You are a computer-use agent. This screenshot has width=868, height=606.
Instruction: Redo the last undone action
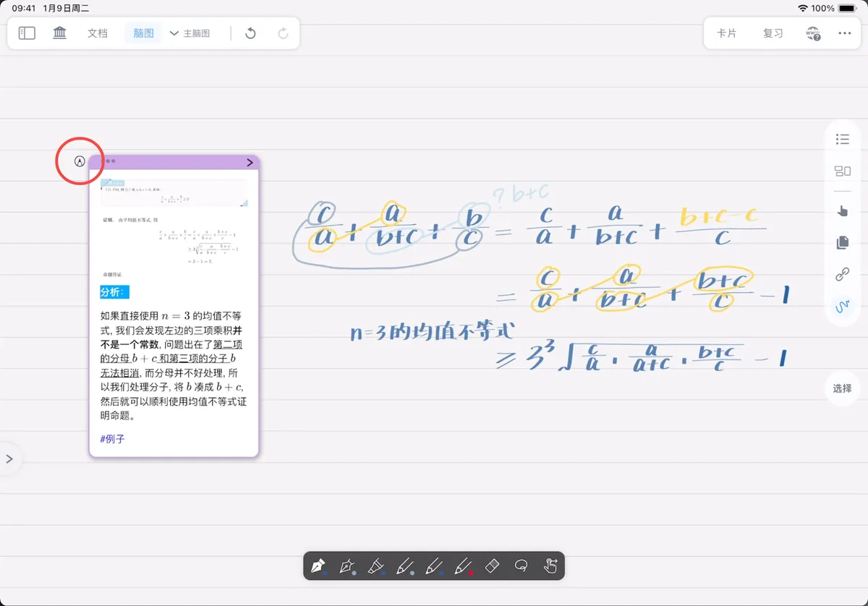[283, 33]
